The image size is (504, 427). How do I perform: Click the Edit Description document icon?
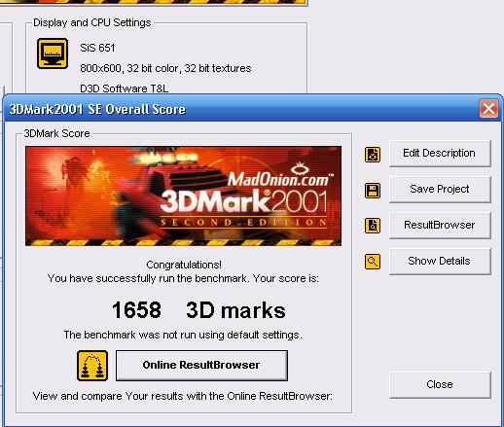point(373,155)
